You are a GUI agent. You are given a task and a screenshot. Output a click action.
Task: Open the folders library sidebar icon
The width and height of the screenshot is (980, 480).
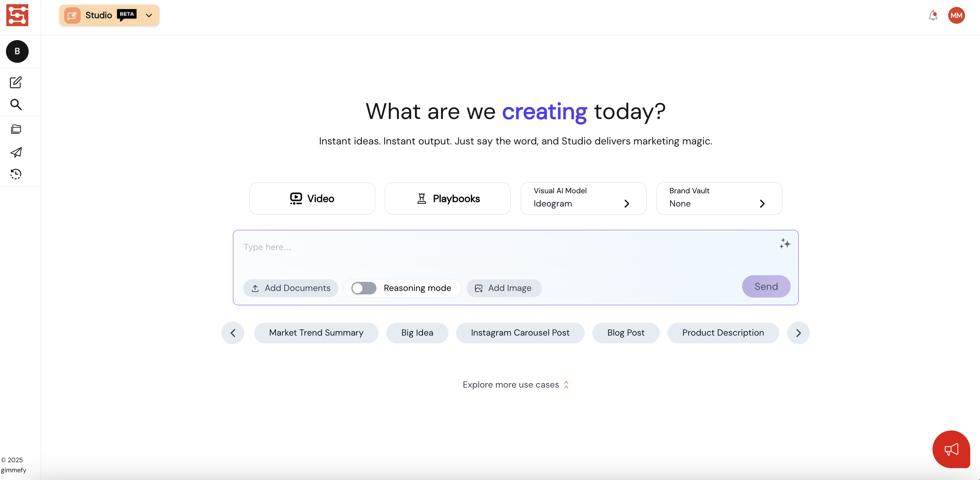[16, 129]
